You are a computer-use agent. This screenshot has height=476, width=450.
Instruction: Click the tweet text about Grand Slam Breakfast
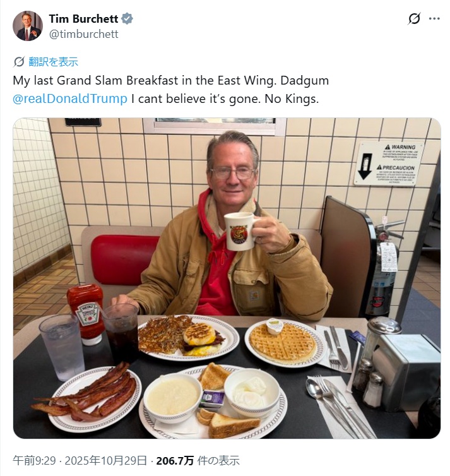pyautogui.click(x=171, y=90)
